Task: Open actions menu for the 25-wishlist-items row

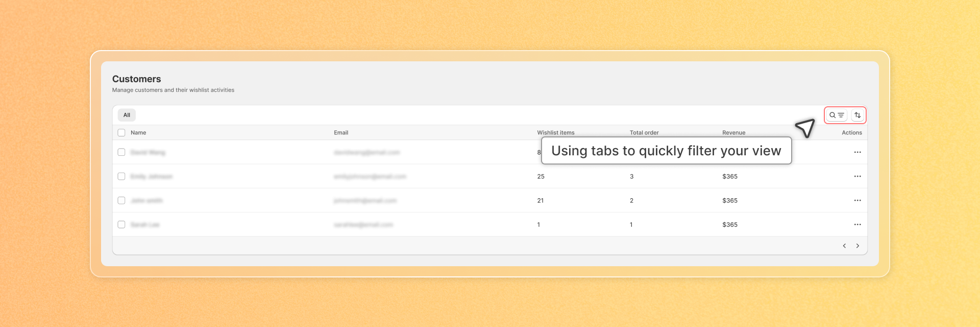Action: 857,176
